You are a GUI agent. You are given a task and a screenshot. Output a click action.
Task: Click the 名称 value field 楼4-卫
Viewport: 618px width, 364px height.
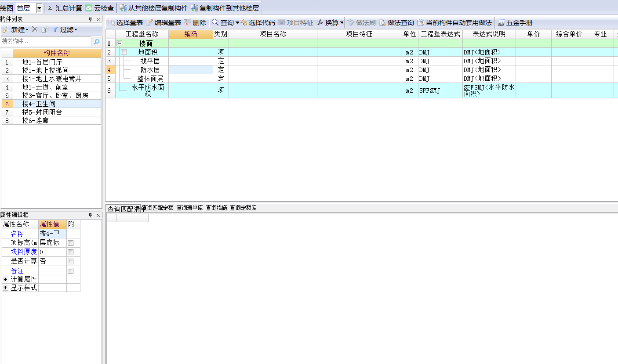tap(52, 234)
